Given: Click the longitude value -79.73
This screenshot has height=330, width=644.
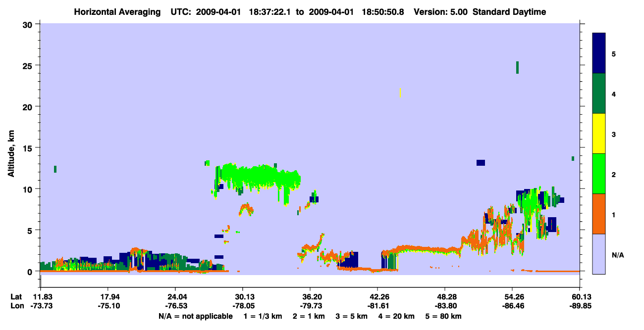Looking at the screenshot, I should (x=310, y=306).
